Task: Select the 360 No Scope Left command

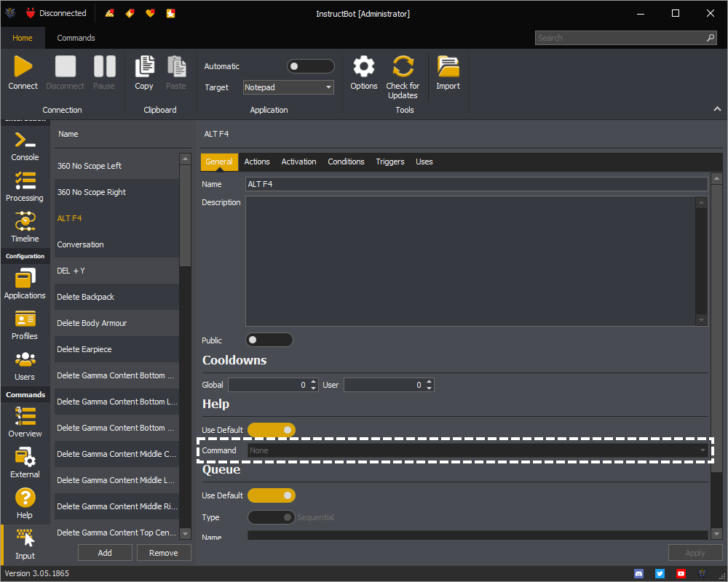Action: coord(116,166)
